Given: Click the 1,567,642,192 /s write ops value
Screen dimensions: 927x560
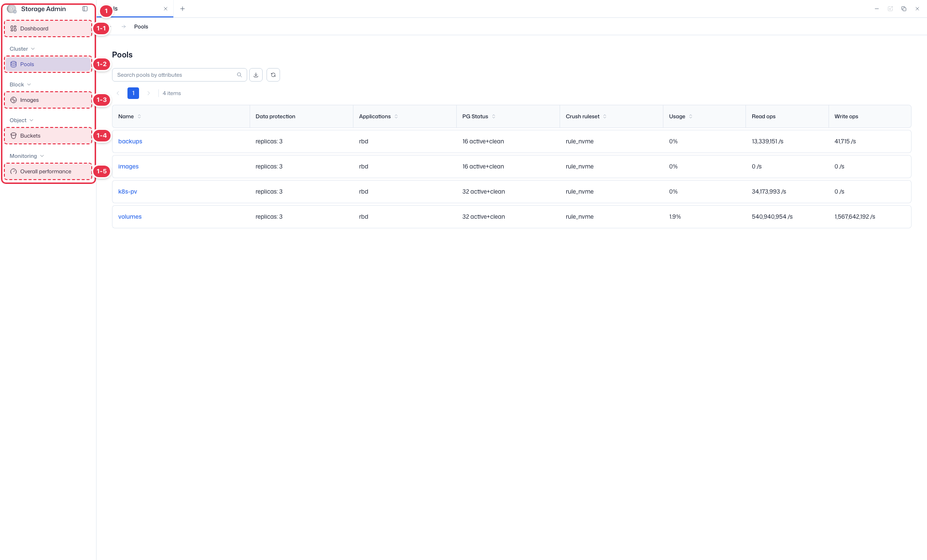Looking at the screenshot, I should click(855, 217).
